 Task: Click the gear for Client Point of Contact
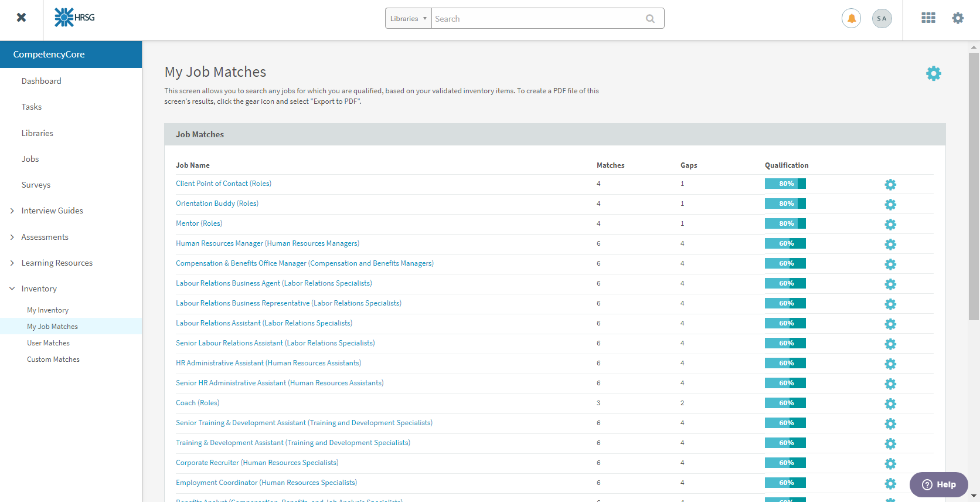pos(890,185)
